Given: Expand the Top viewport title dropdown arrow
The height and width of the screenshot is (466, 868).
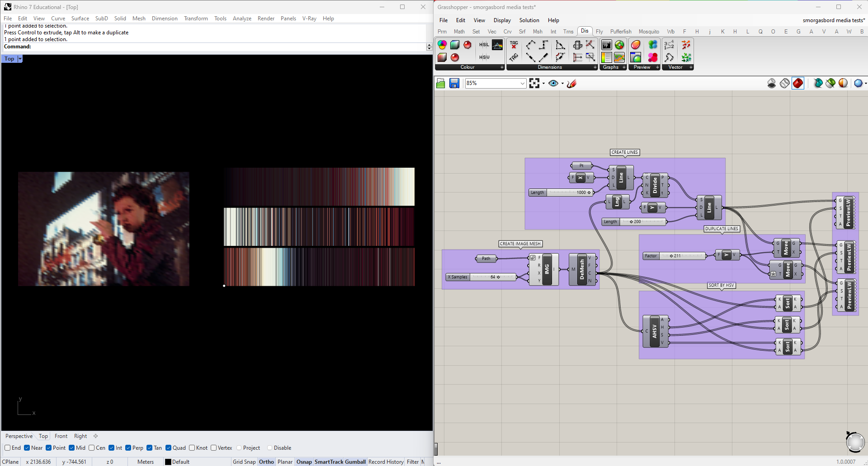Looking at the screenshot, I should (x=20, y=59).
